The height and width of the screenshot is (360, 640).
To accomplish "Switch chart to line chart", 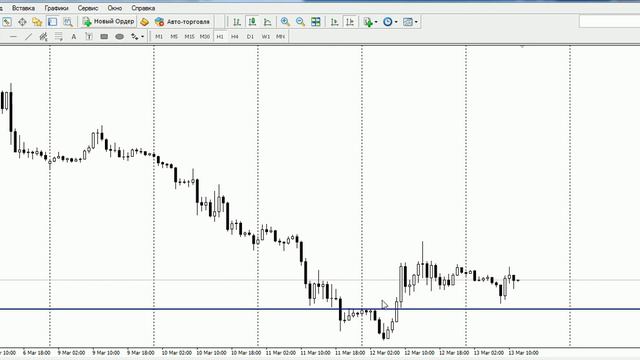I will click(267, 22).
